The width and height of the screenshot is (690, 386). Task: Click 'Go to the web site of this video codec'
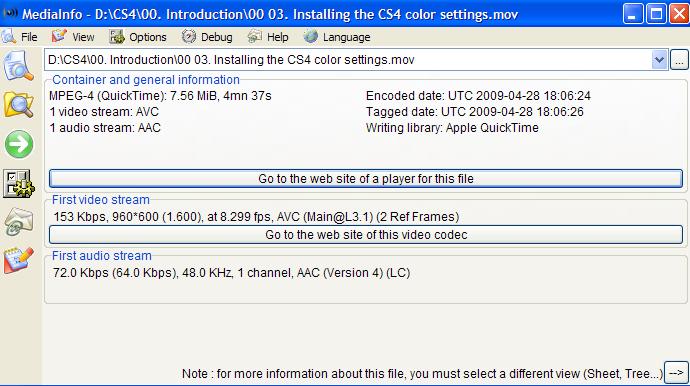click(366, 235)
